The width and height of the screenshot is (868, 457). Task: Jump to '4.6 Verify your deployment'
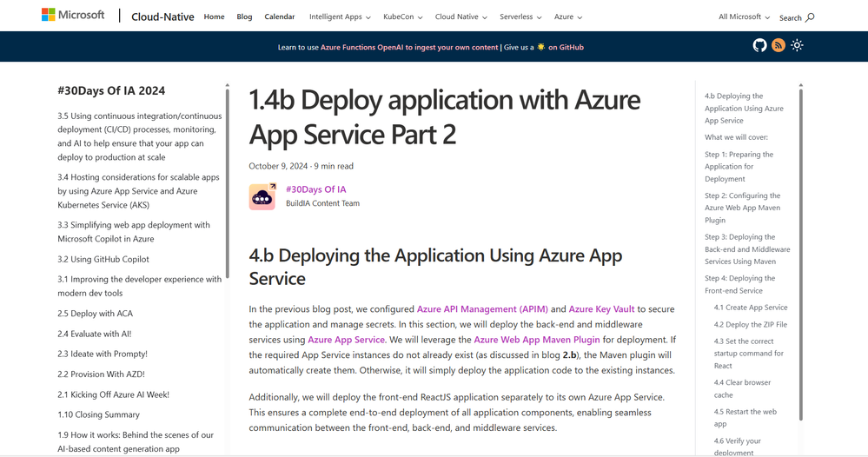click(738, 447)
